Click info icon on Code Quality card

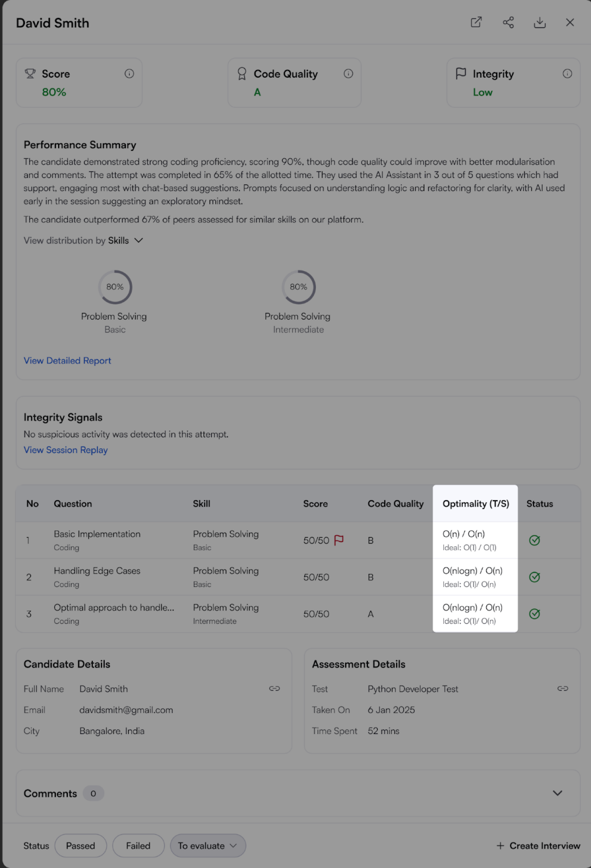pyautogui.click(x=348, y=74)
